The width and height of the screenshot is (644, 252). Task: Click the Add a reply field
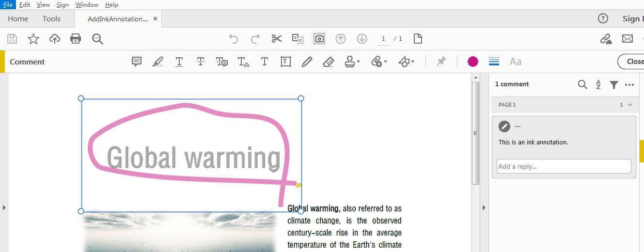564,166
